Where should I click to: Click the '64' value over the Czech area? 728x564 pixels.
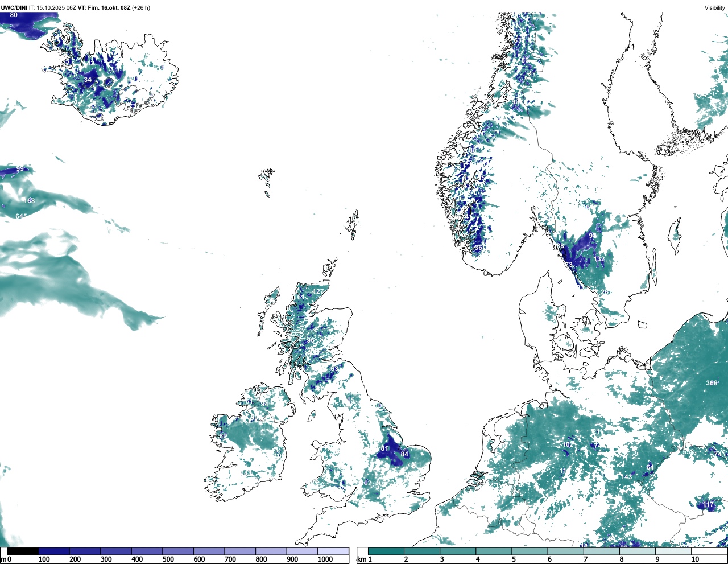(x=650, y=468)
